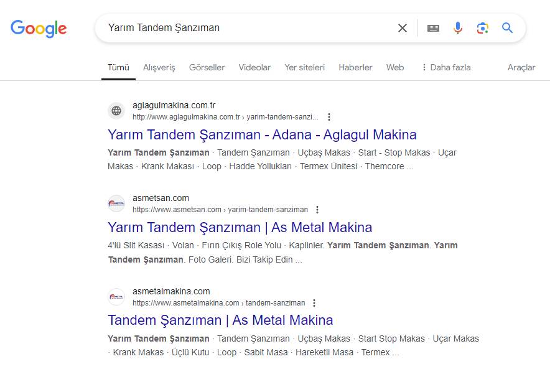The height and width of the screenshot is (392, 550).
Task: Start voice search with microphone
Action: [458, 28]
